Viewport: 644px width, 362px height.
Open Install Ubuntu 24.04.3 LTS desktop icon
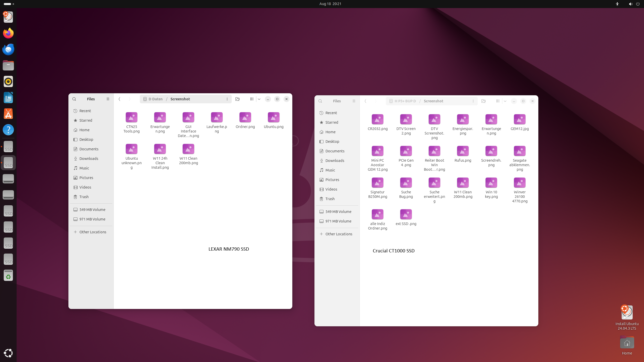pyautogui.click(x=627, y=312)
